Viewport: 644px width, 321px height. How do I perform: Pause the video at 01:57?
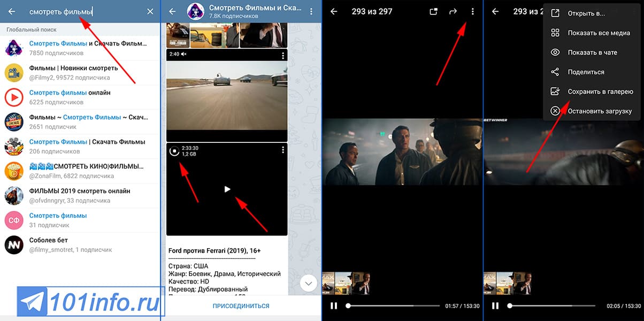pyautogui.click(x=334, y=306)
